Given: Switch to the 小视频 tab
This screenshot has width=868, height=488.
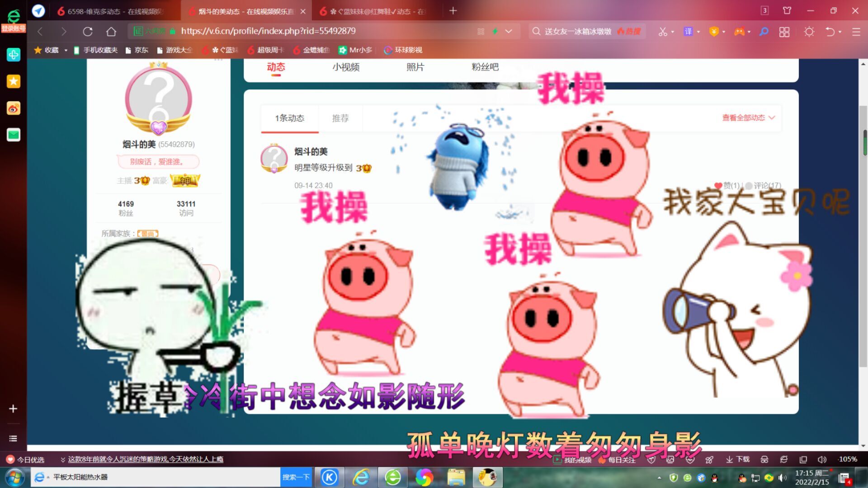Looking at the screenshot, I should click(x=345, y=67).
